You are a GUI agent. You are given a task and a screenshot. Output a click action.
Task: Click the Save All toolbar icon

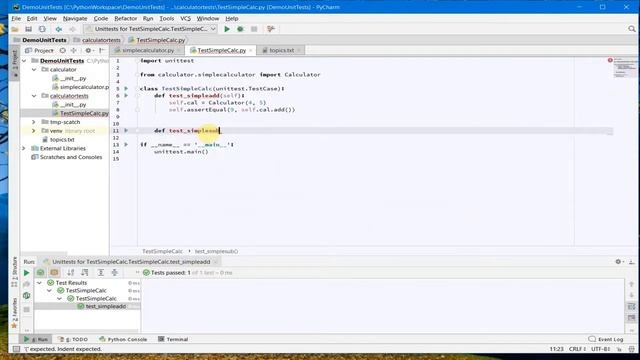[28, 29]
